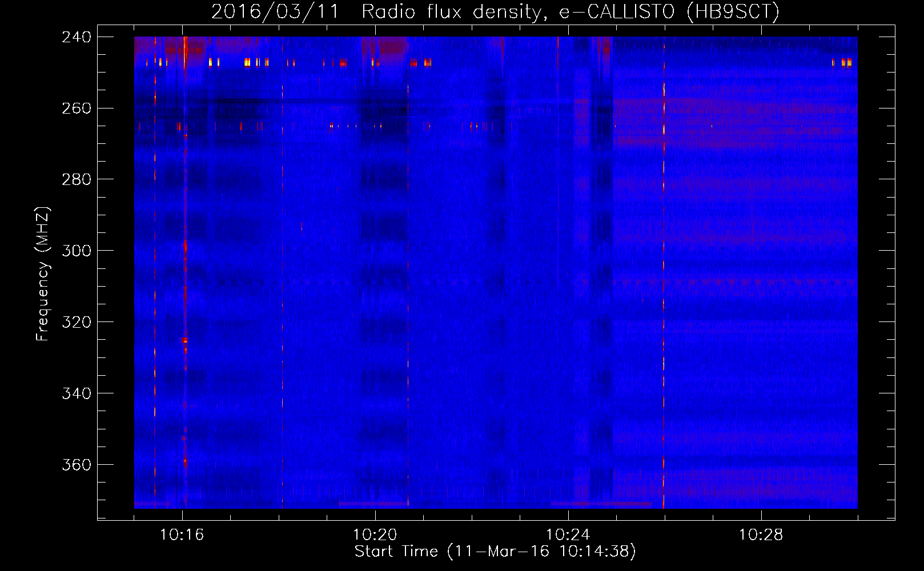Click the plot title '2016/03/11 Radio flux density'
This screenshot has width=924, height=571.
pyautogui.click(x=495, y=11)
